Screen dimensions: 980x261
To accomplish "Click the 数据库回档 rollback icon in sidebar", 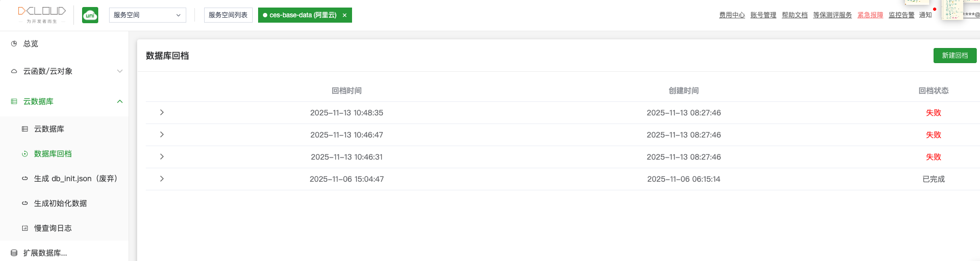I will 25,154.
